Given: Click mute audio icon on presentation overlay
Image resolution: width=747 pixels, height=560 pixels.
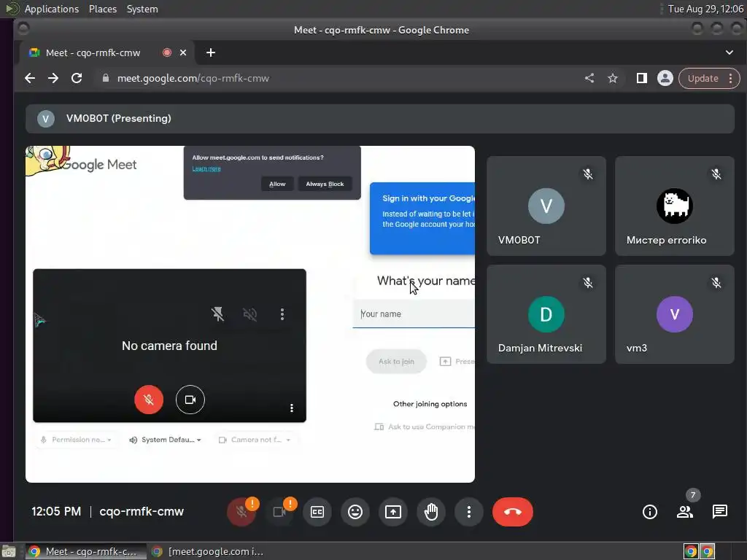Looking at the screenshot, I should point(249,314).
